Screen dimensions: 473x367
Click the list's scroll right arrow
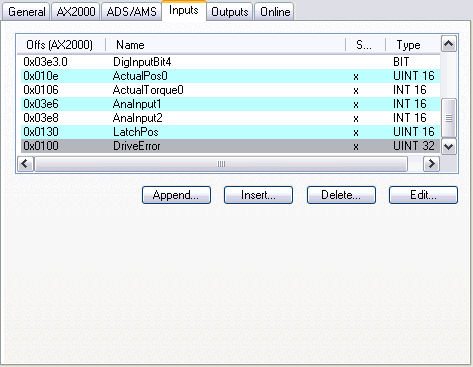click(x=431, y=164)
